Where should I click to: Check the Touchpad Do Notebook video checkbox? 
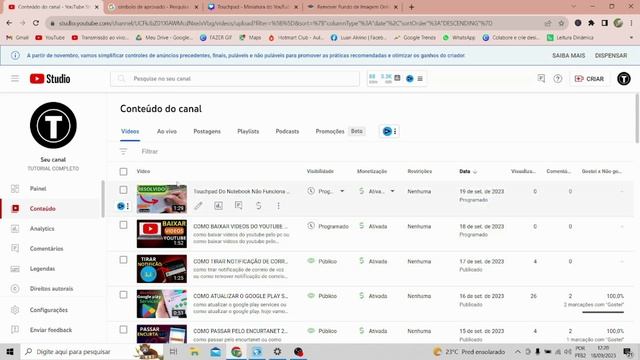click(x=123, y=190)
